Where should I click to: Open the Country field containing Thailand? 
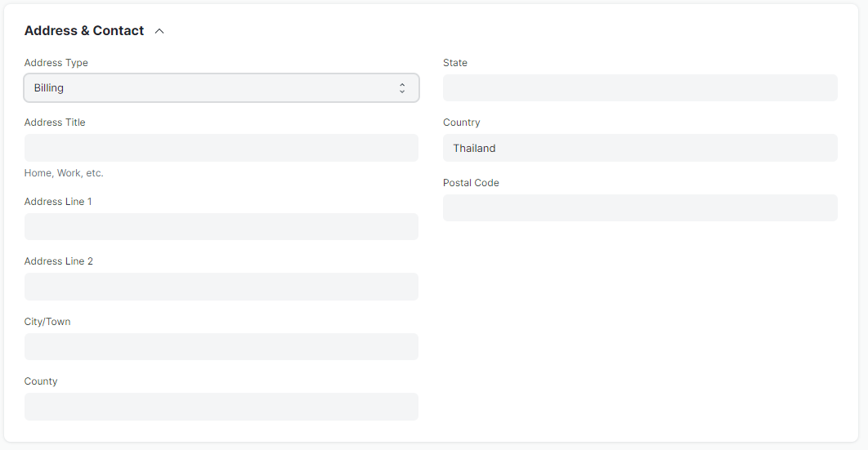point(640,148)
